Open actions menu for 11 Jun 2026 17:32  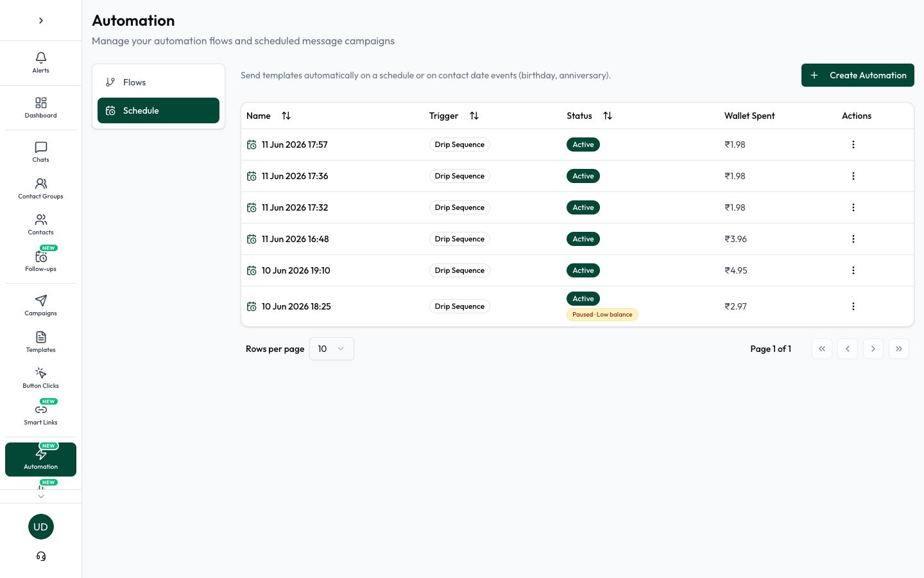[853, 207]
